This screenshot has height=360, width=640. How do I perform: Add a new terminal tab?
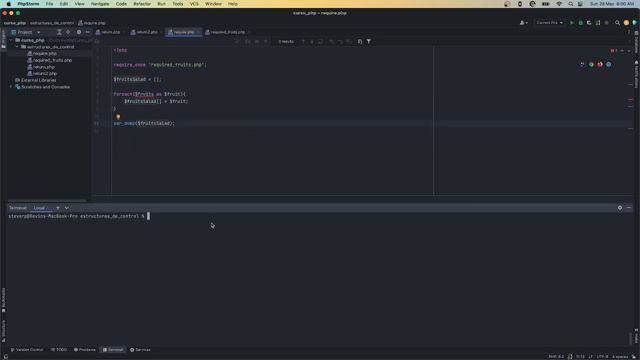(x=58, y=208)
